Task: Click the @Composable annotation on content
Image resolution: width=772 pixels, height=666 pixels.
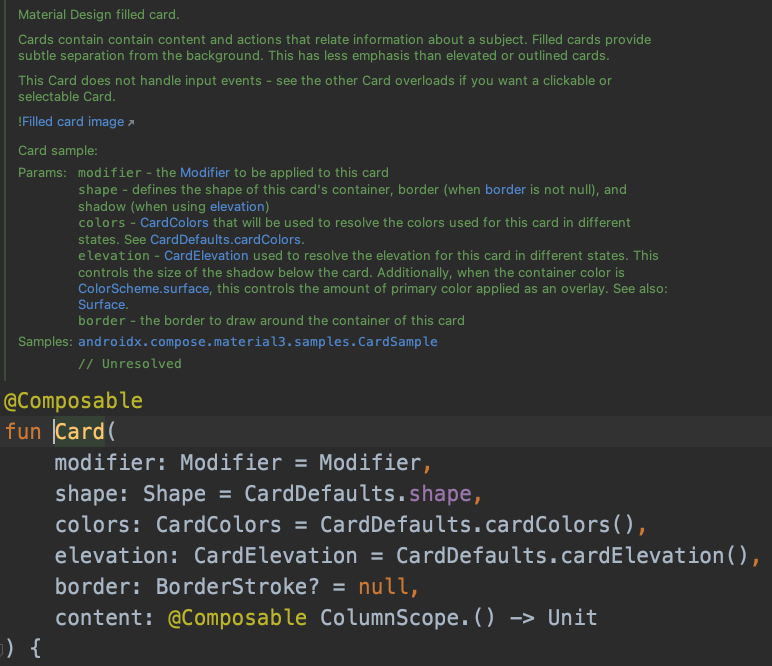Action: pyautogui.click(x=237, y=618)
